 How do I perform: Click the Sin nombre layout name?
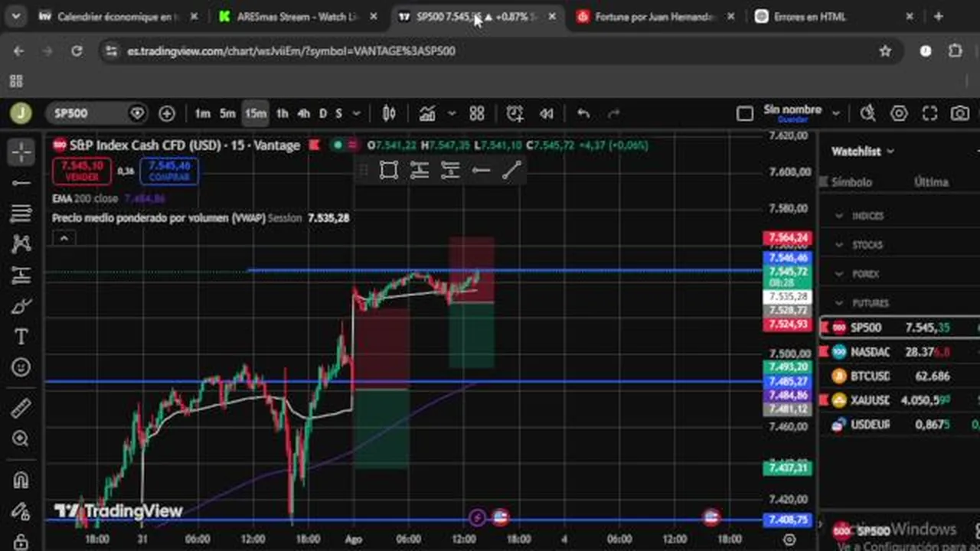click(792, 110)
